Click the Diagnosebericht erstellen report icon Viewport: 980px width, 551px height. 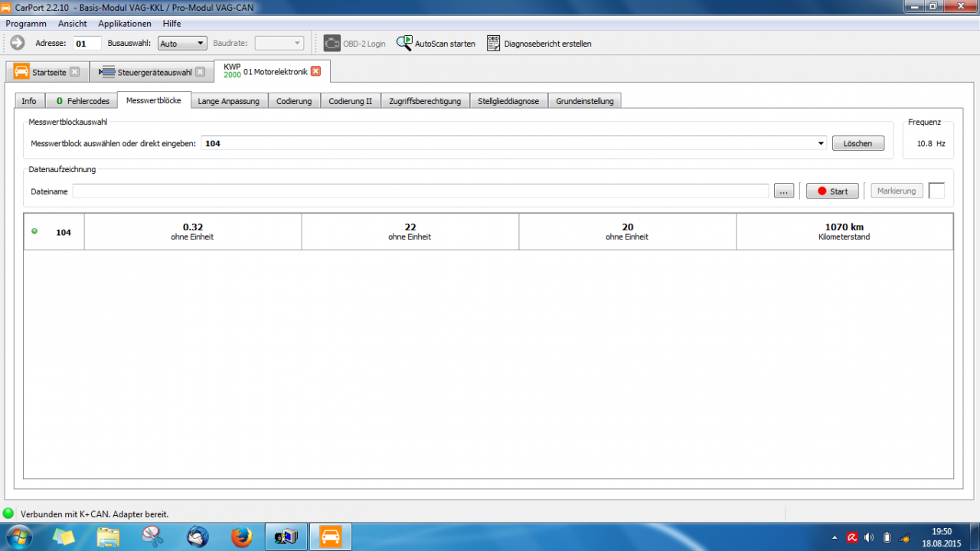click(x=494, y=43)
